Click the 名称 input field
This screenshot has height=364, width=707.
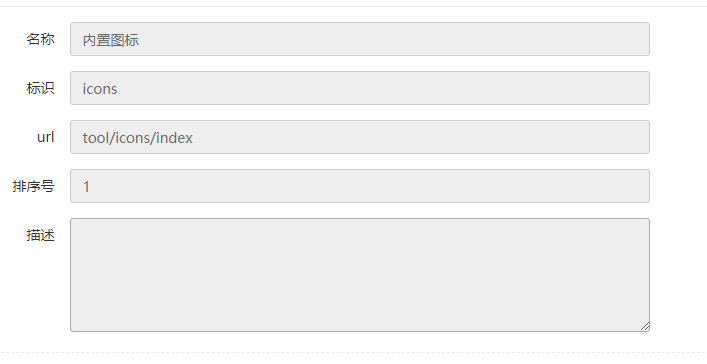pos(360,39)
